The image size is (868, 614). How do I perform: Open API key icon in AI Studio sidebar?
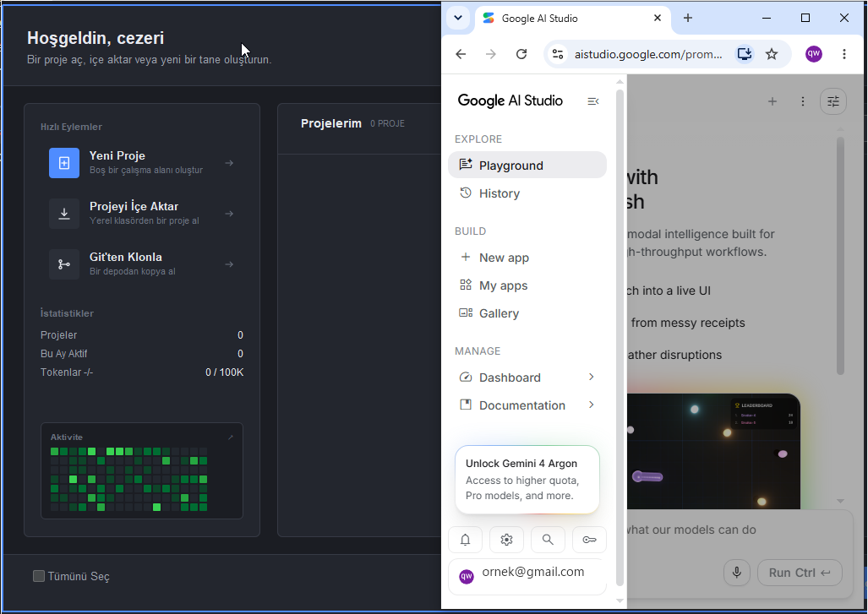[x=590, y=540]
